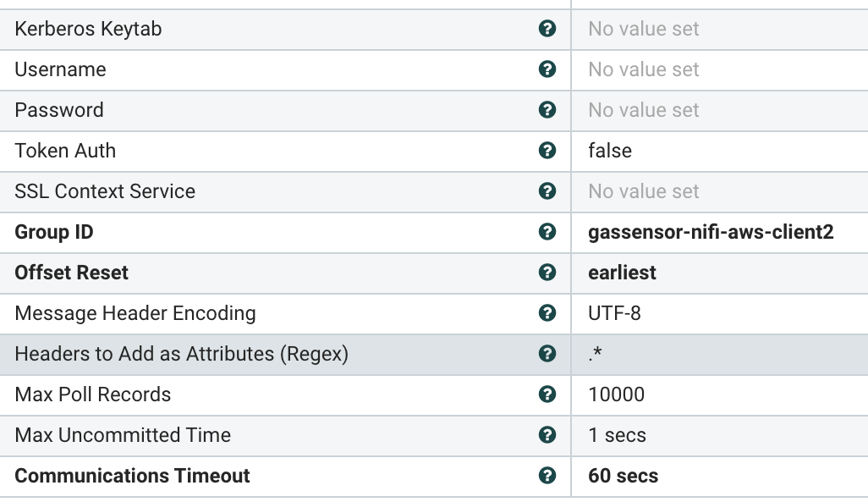
Task: Show Group ID property help icon
Action: pyautogui.click(x=547, y=232)
